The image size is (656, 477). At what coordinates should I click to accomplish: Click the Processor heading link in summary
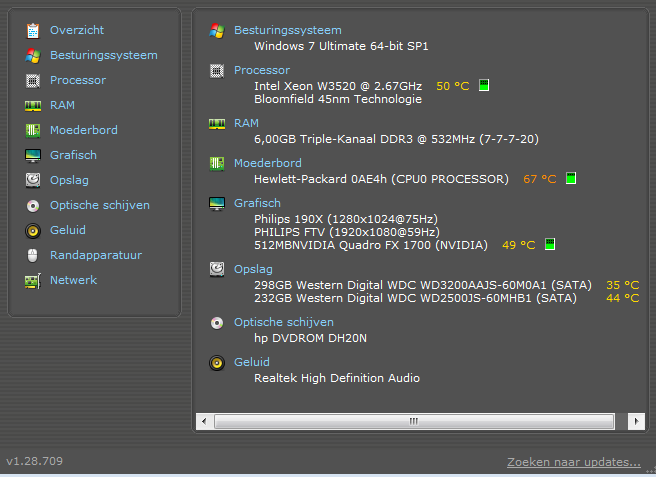[x=262, y=70]
